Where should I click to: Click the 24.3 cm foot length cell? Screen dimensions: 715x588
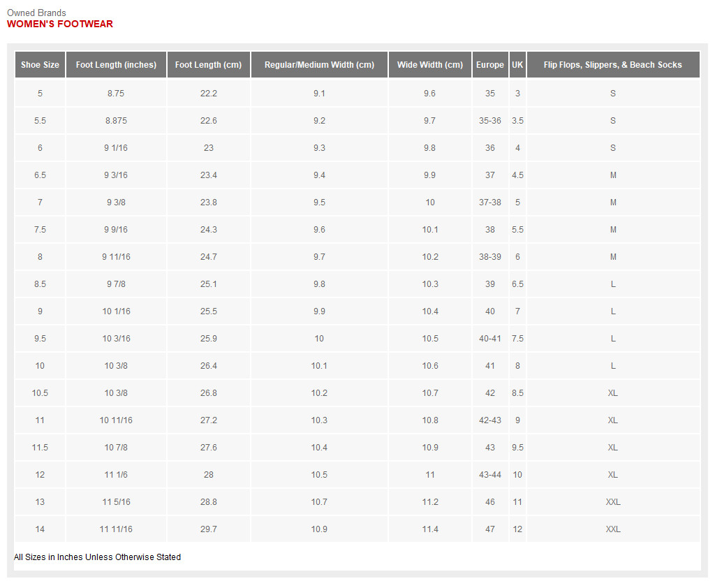point(208,230)
